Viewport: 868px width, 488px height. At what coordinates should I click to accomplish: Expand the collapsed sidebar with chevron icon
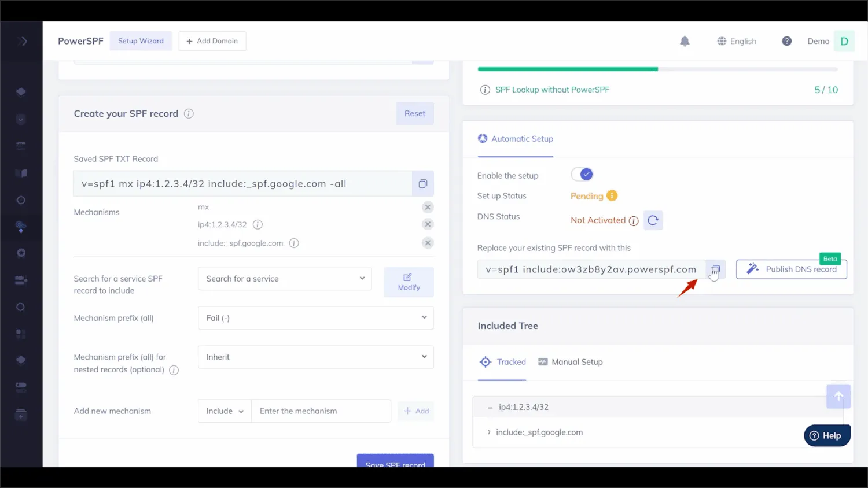point(22,41)
